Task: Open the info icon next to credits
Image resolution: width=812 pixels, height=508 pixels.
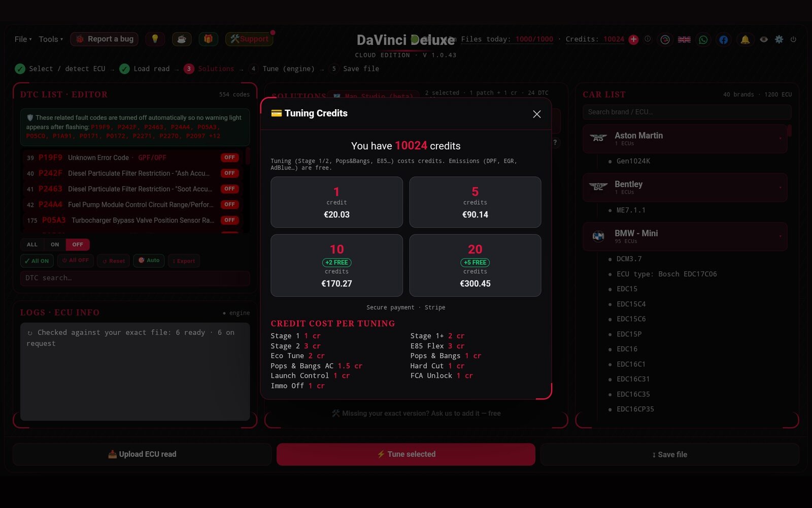Action: point(648,39)
